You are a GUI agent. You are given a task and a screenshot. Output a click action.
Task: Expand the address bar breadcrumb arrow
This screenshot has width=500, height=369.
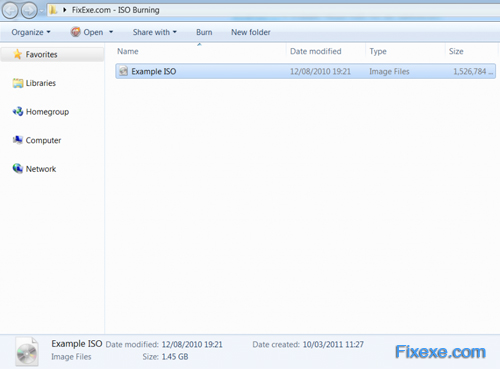point(65,10)
